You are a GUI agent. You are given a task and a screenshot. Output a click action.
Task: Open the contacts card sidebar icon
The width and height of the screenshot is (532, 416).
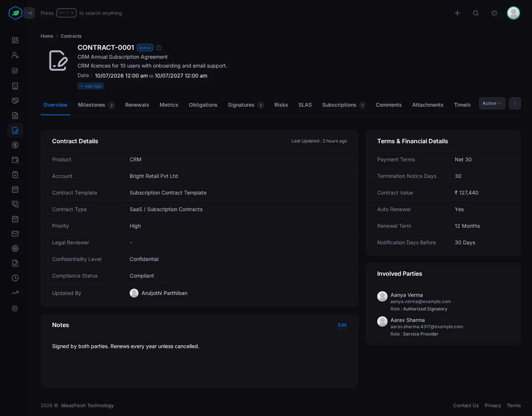(x=15, y=71)
